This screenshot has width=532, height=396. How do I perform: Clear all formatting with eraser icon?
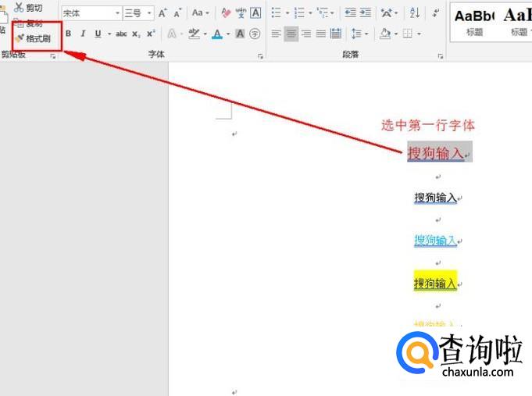226,13
